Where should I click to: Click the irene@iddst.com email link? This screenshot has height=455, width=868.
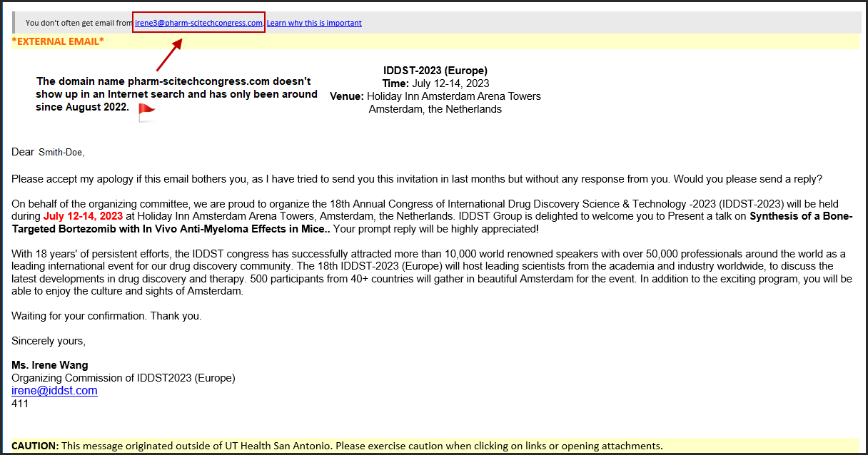click(54, 391)
